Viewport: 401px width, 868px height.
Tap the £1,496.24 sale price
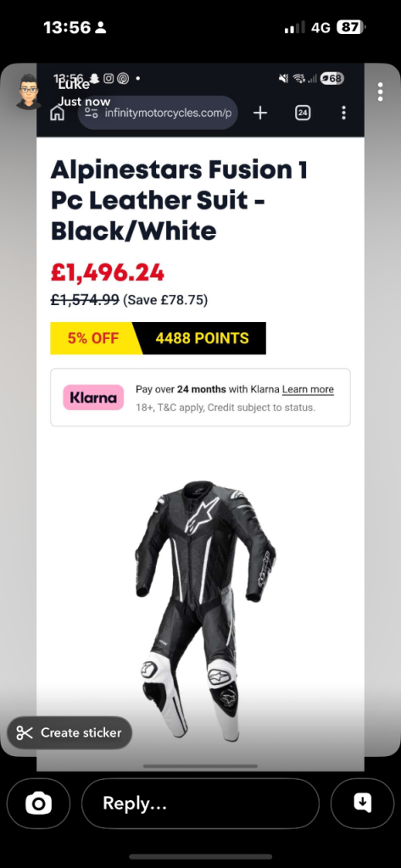(x=108, y=272)
